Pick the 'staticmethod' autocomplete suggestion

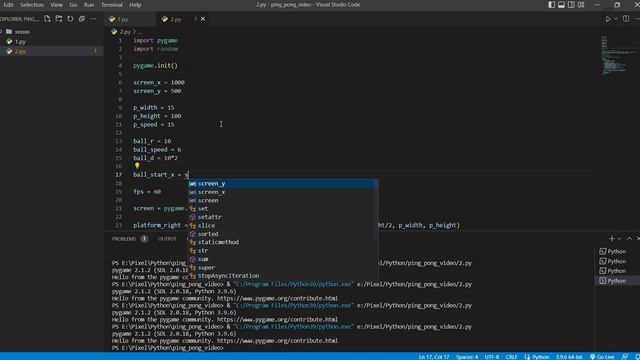point(282,242)
